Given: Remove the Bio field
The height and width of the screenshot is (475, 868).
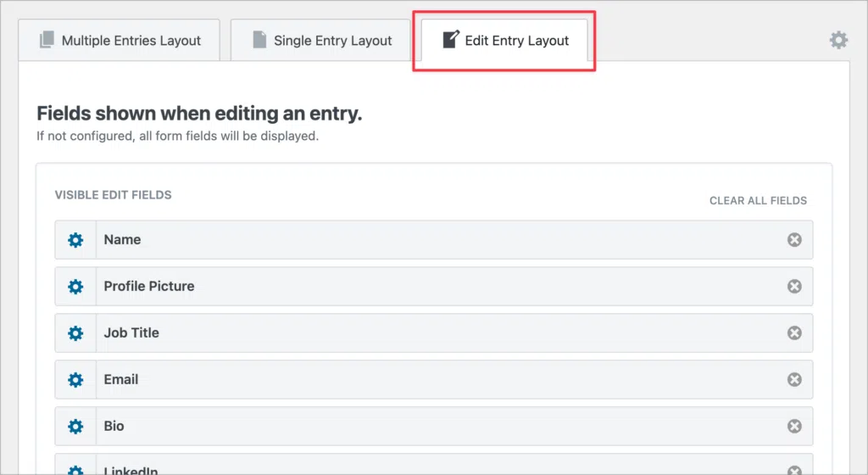Looking at the screenshot, I should [x=794, y=426].
